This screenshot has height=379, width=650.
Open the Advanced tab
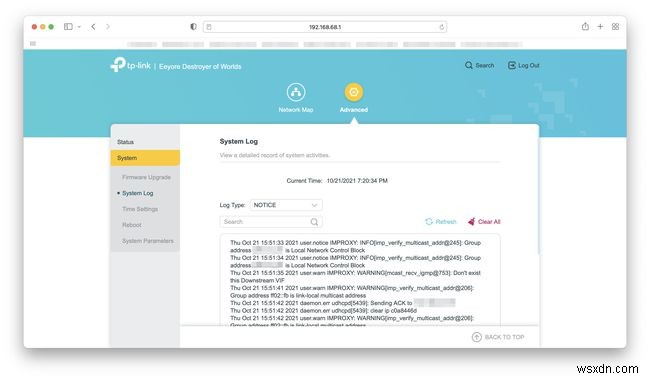[354, 98]
